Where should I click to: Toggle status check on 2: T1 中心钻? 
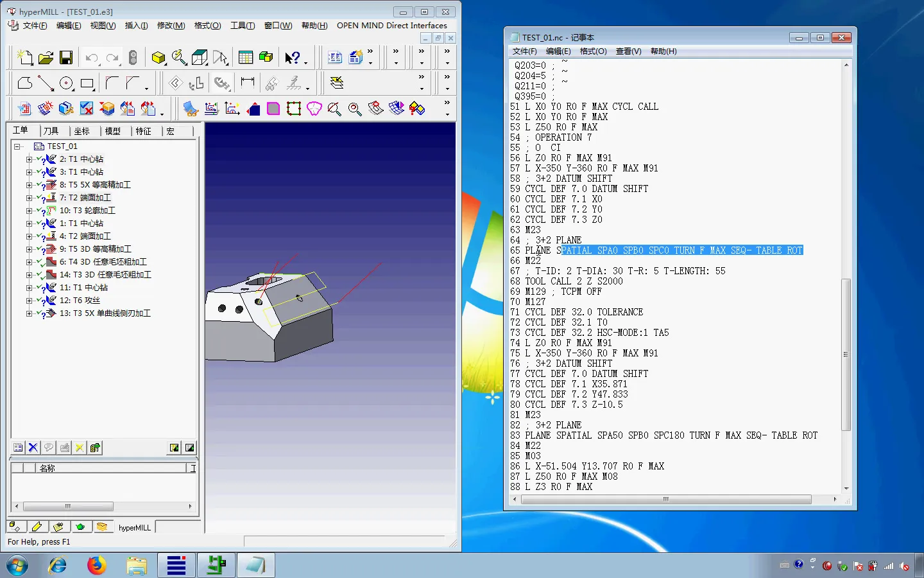(x=39, y=159)
